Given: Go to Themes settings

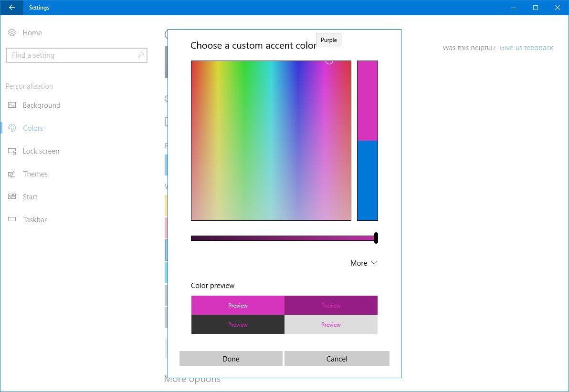Looking at the screenshot, I should (x=35, y=174).
